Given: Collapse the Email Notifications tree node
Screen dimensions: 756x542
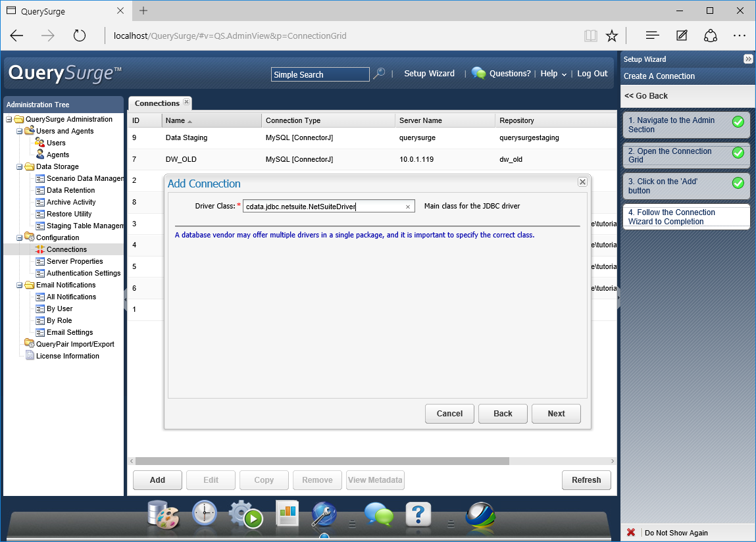Looking at the screenshot, I should (20, 285).
